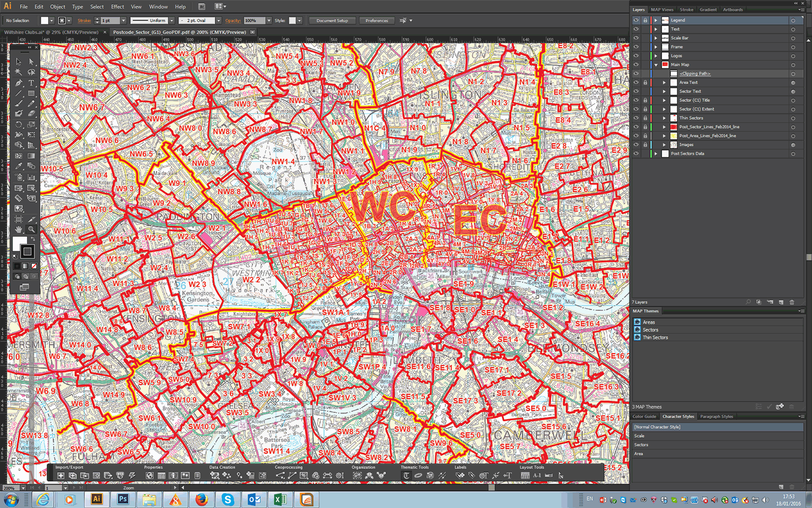Hide the Legend layer

point(636,20)
